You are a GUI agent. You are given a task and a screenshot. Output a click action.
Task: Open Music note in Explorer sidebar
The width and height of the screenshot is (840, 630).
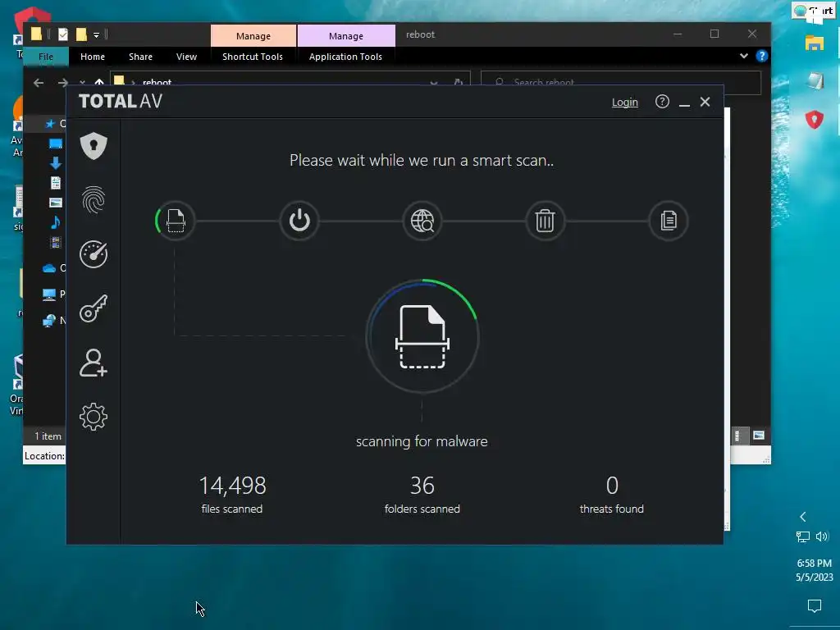[55, 222]
